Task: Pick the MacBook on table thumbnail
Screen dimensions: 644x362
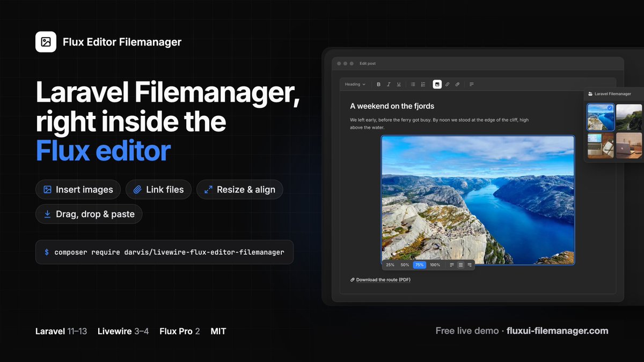Action: point(630,145)
